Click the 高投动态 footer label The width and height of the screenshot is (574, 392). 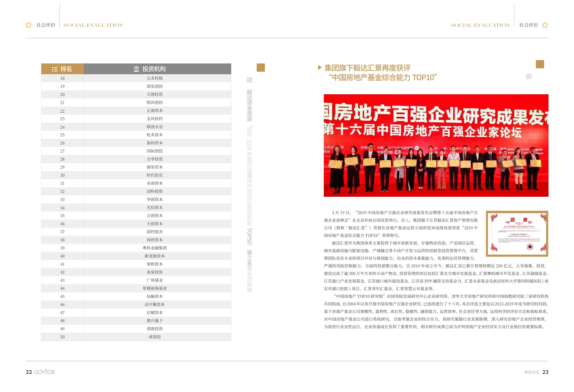[532, 372]
